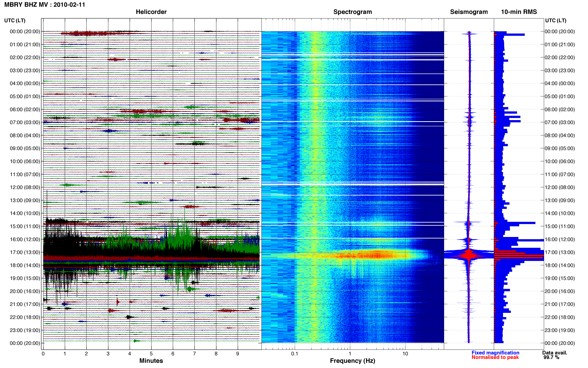Click '09:00 (05:00)' on the Helicorder time axis
Viewport: 588px width, 368px height.
coord(25,148)
